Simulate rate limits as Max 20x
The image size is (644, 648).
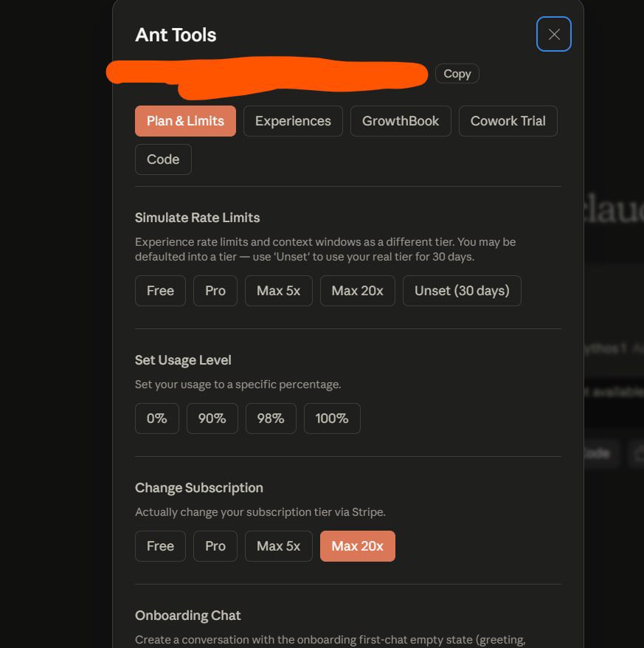click(357, 291)
